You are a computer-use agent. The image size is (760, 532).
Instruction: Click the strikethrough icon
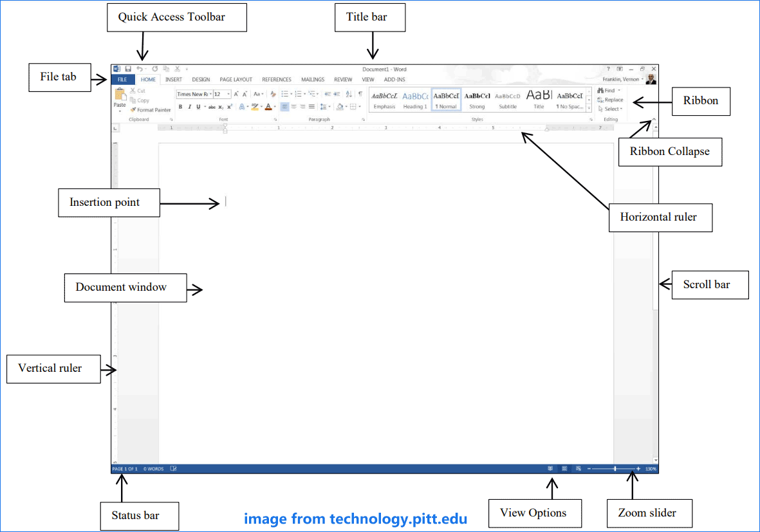(x=210, y=105)
